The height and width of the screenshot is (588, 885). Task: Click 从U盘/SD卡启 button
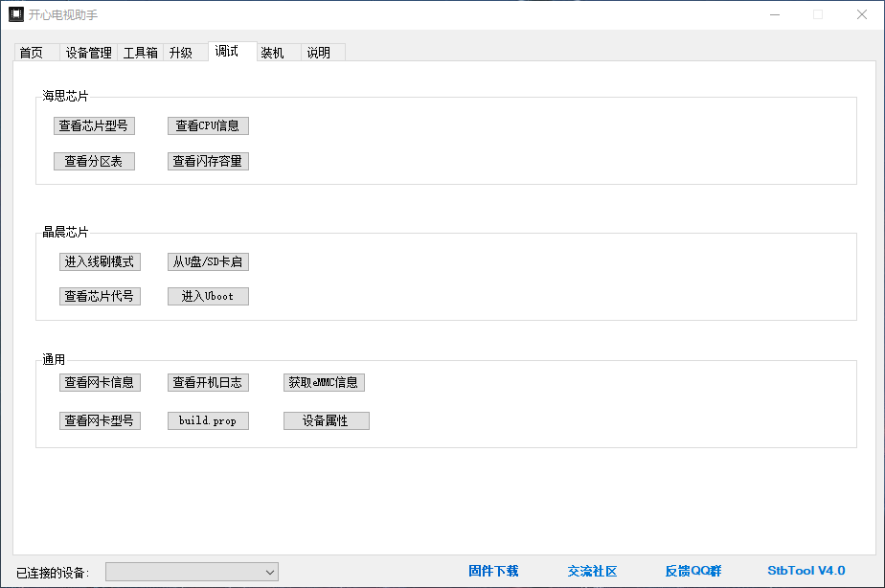click(208, 262)
